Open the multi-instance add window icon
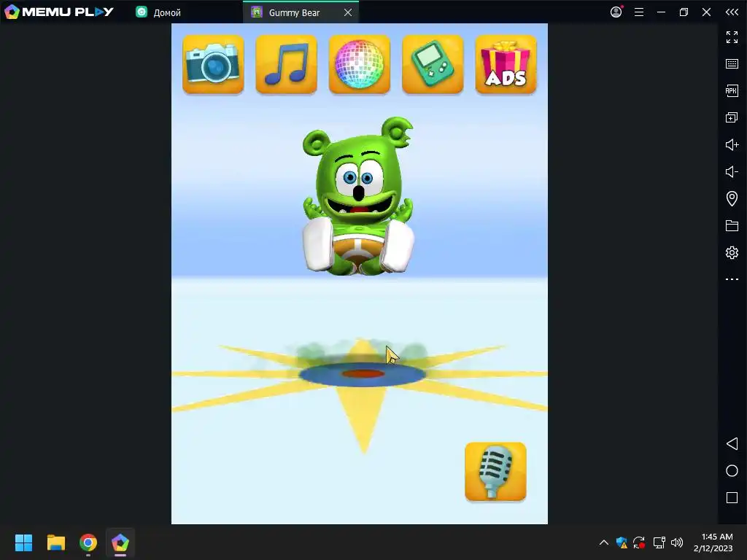This screenshot has width=747, height=560. (x=732, y=117)
